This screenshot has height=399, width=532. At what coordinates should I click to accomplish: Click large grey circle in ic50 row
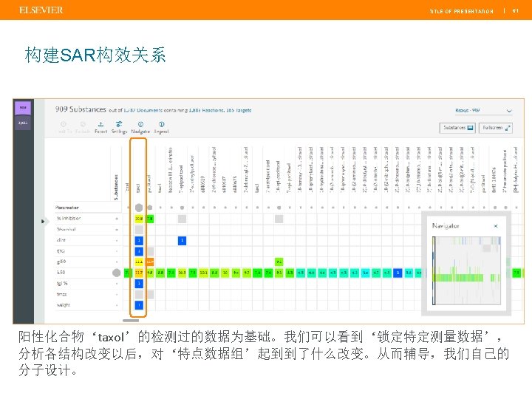pos(117,273)
